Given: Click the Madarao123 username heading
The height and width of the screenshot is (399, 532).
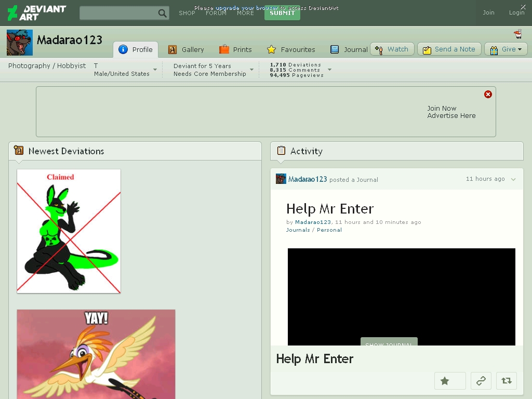Looking at the screenshot, I should 70,40.
